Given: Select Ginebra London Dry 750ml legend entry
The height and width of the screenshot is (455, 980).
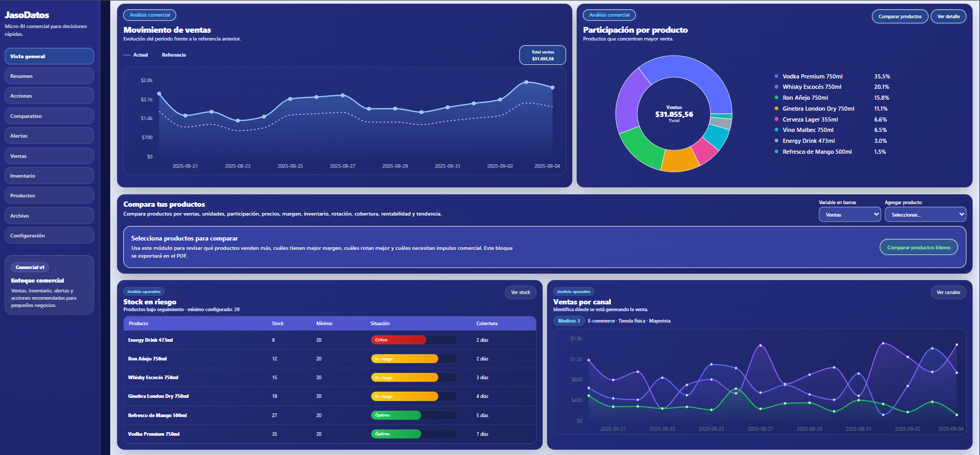Looking at the screenshot, I should [832, 109].
